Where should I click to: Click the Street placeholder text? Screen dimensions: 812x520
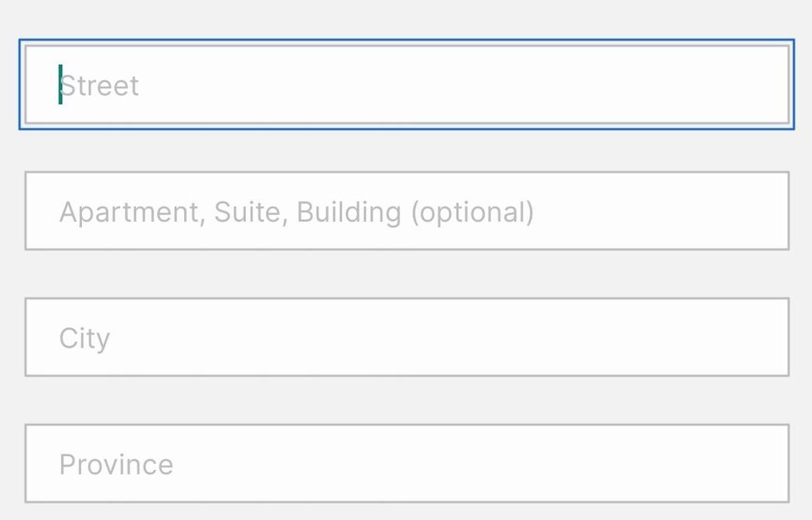pos(100,85)
